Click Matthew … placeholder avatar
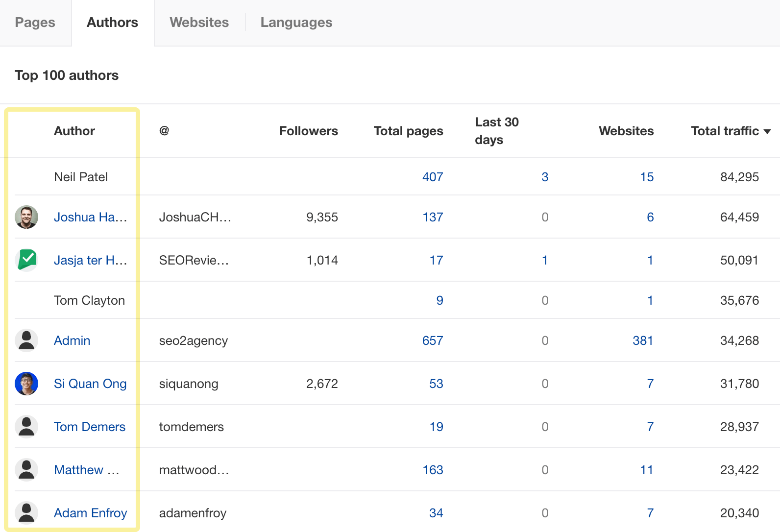Viewport: 780px width, 532px height. pos(26,470)
